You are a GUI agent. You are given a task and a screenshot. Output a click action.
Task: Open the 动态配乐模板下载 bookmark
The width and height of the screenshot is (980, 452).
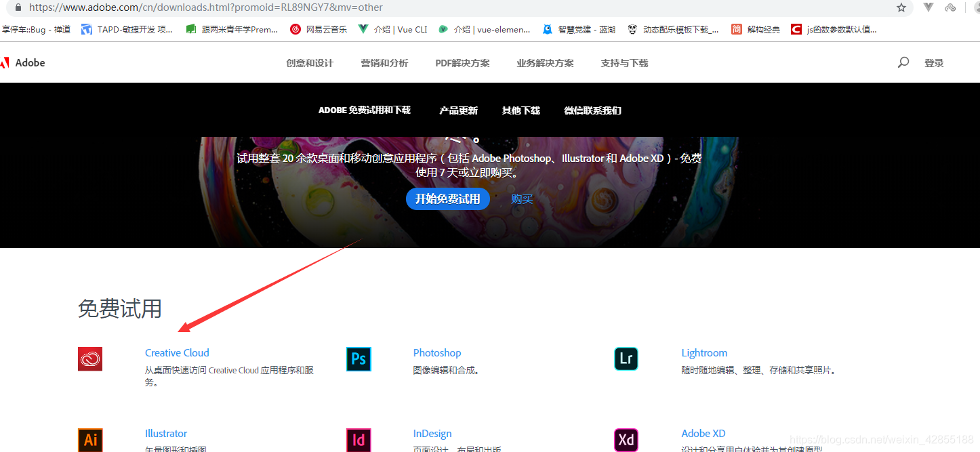[x=673, y=29]
